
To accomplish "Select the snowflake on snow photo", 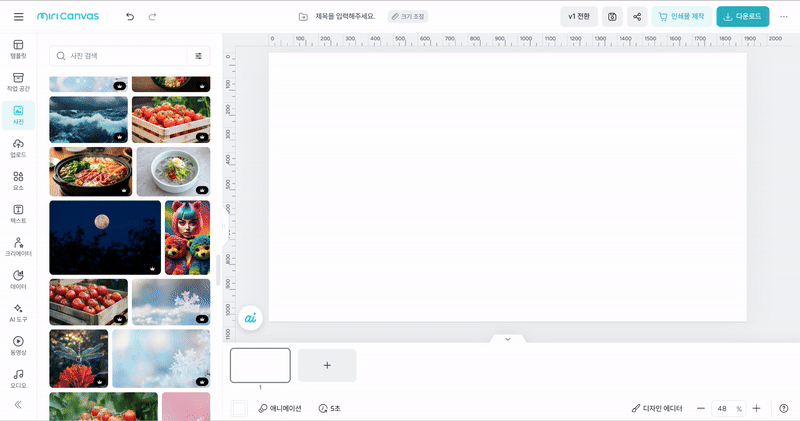I will [171, 302].
